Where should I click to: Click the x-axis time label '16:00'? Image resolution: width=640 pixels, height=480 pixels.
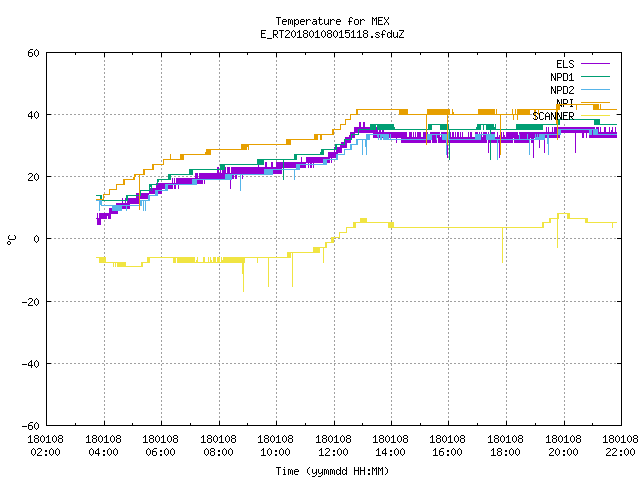click(448, 452)
